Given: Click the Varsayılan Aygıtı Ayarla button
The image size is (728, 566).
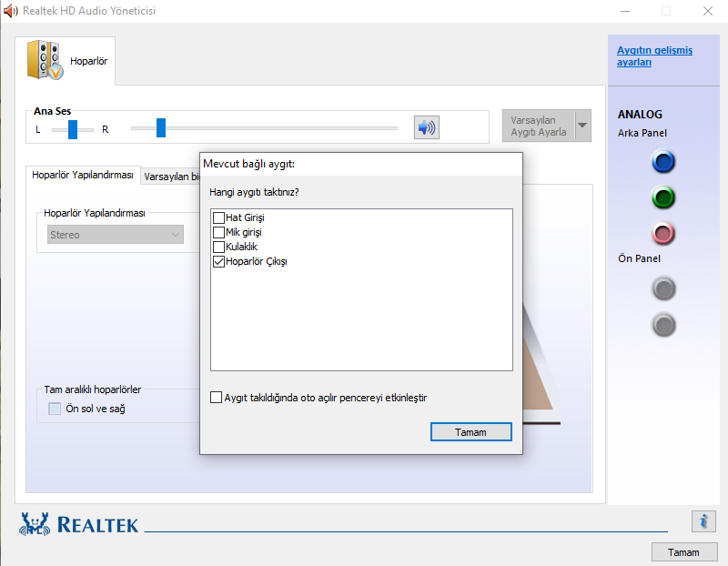Looking at the screenshot, I should [539, 126].
